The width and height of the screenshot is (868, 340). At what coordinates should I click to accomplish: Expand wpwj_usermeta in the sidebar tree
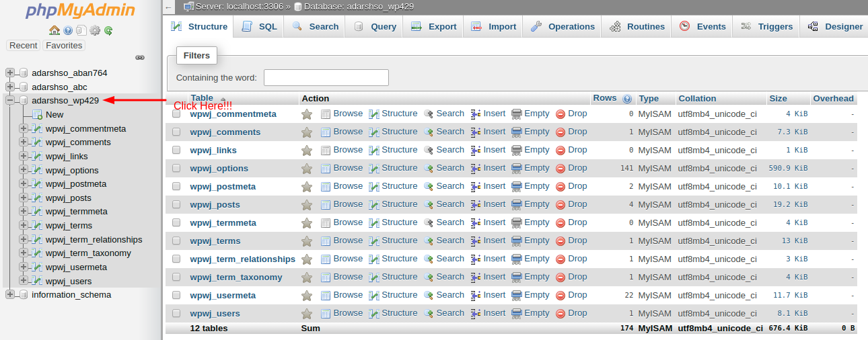click(x=24, y=267)
